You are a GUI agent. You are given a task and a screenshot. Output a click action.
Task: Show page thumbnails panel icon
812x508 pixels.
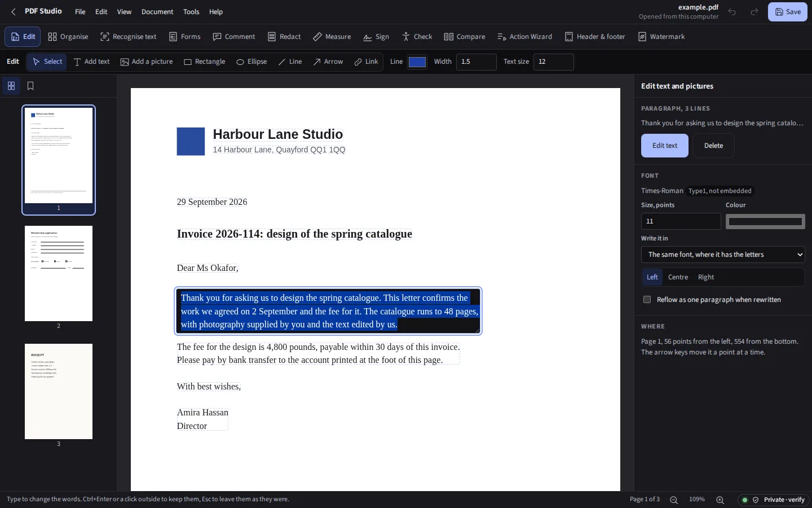tap(11, 86)
